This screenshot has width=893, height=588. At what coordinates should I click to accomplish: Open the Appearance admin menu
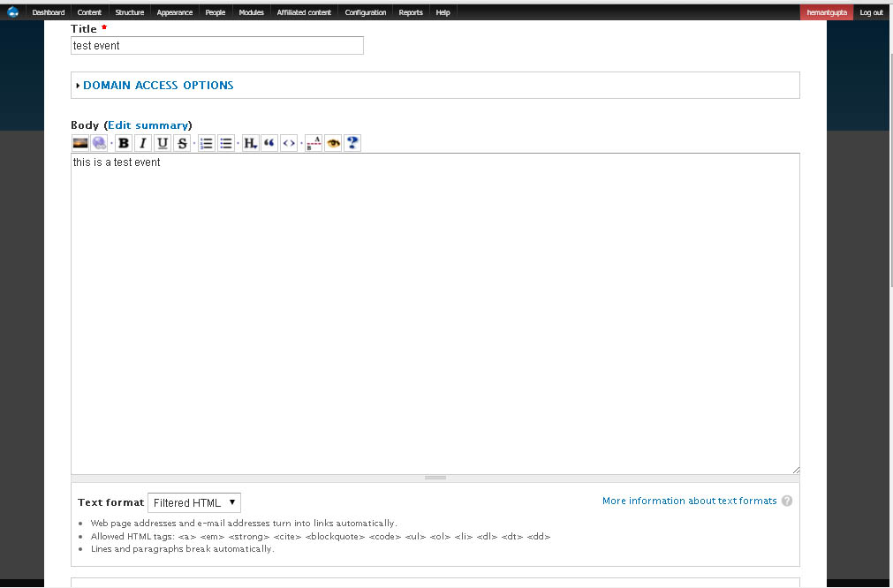point(175,12)
